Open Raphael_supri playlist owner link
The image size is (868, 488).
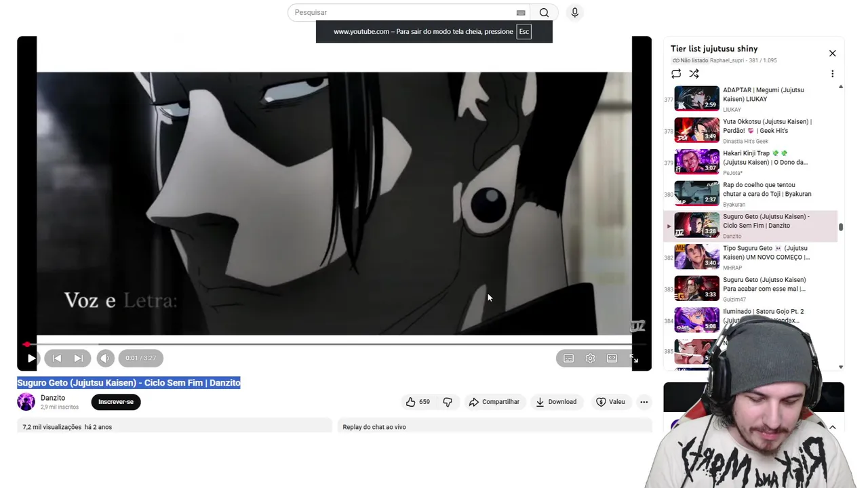728,60
